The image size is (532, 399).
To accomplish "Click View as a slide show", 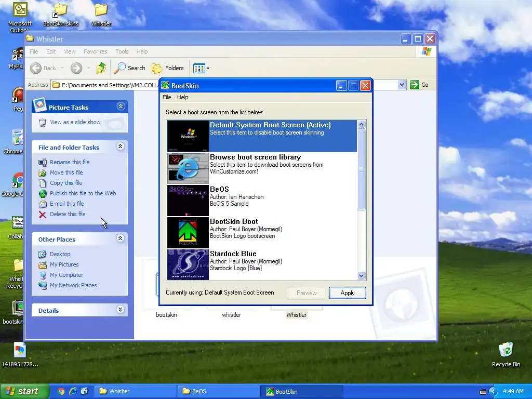I will point(75,122).
